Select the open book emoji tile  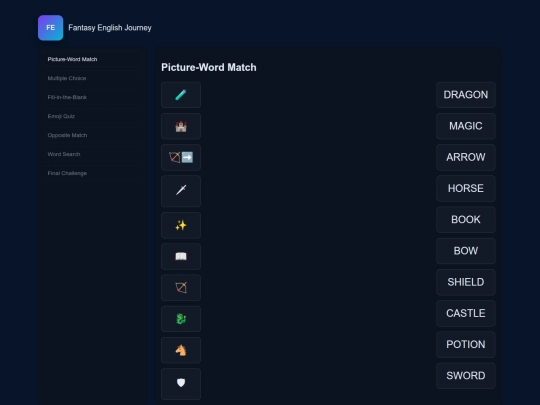tap(181, 257)
